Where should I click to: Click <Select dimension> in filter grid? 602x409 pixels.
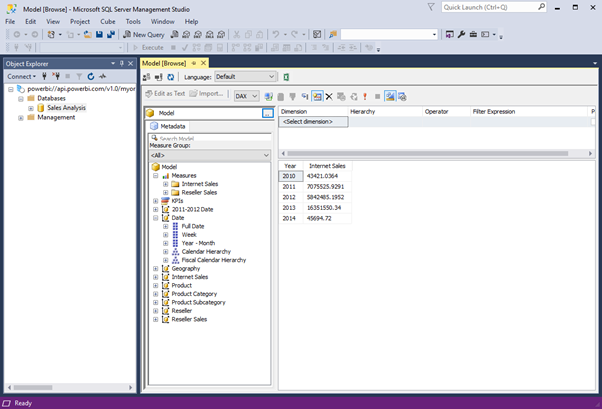coord(313,122)
